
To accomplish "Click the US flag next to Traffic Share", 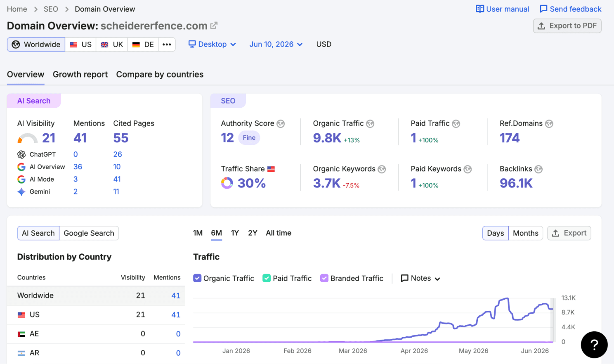I will [271, 169].
